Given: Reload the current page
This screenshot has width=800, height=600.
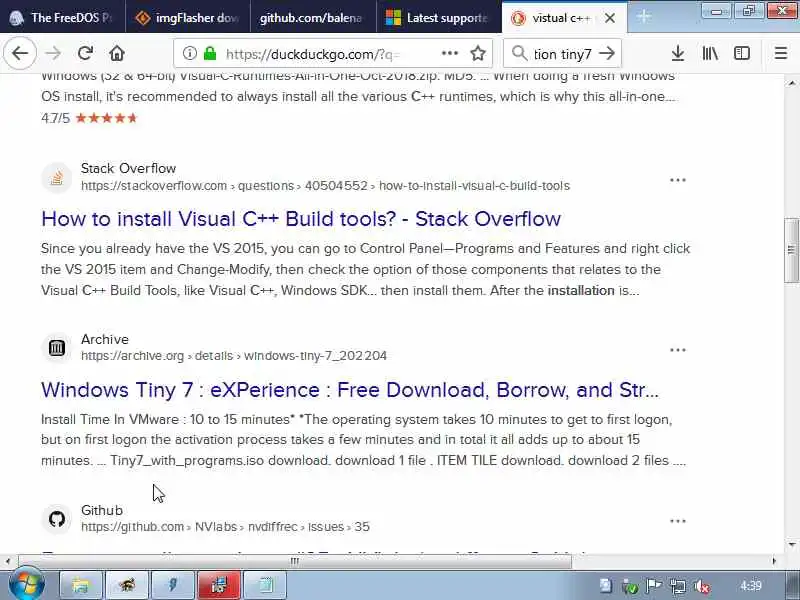Looking at the screenshot, I should 85,53.
